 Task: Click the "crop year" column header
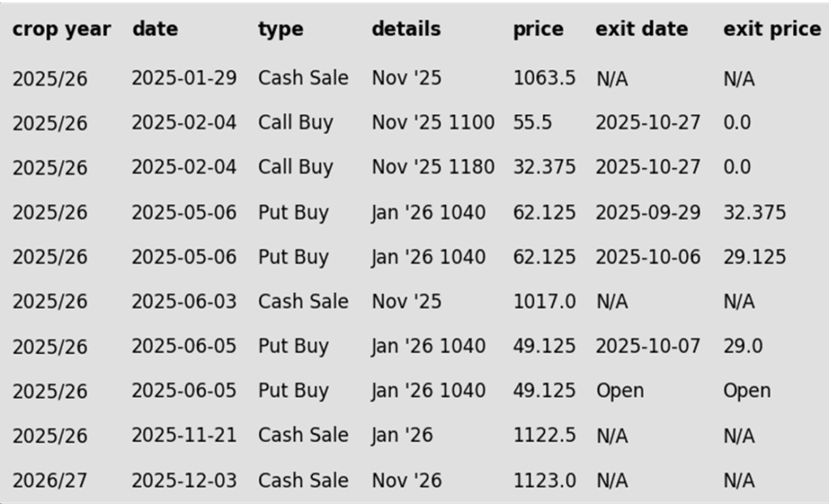point(62,29)
